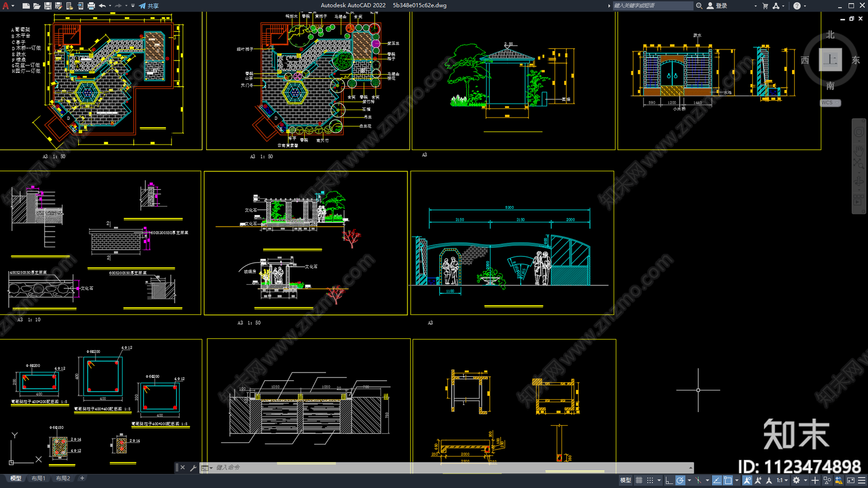Toggle ortho mode in the status bar
Viewport: 868px width, 488px height.
tap(669, 480)
